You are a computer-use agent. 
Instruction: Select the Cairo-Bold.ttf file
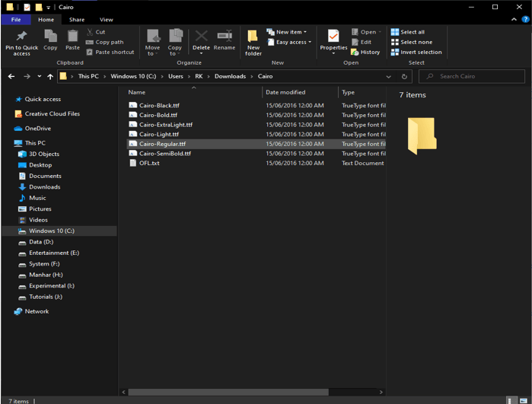click(x=256, y=115)
